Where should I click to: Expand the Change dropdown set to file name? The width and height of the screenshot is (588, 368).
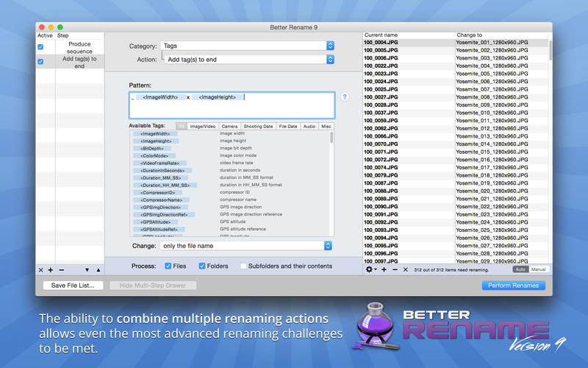point(246,246)
